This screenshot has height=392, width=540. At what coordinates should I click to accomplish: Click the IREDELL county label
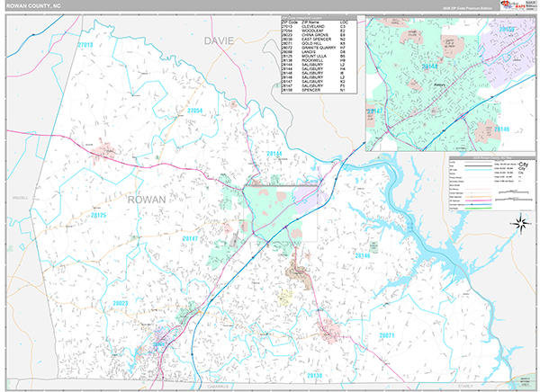pos(21,198)
